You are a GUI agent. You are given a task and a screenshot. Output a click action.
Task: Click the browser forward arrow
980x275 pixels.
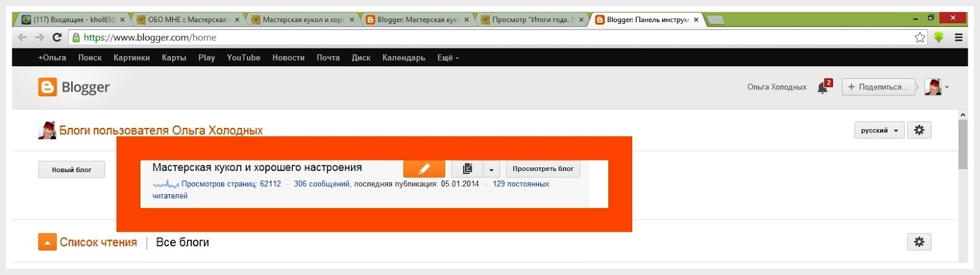click(39, 37)
